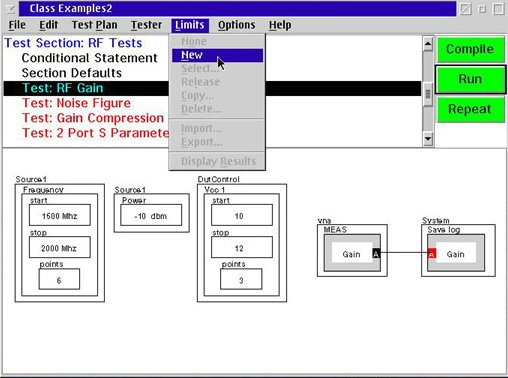Screen dimensions: 508x378
Task: Click the green Compile button
Action: tap(470, 49)
